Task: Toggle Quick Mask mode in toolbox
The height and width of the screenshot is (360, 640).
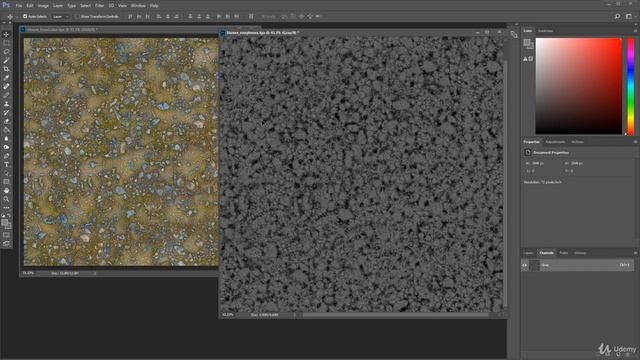Action: (6, 235)
